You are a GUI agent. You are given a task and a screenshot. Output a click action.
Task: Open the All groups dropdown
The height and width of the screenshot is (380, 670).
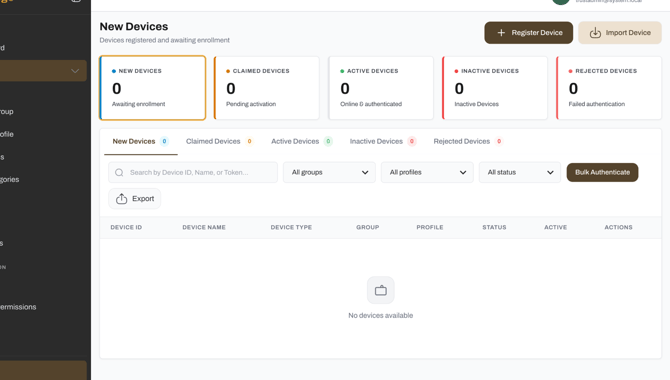(x=329, y=172)
